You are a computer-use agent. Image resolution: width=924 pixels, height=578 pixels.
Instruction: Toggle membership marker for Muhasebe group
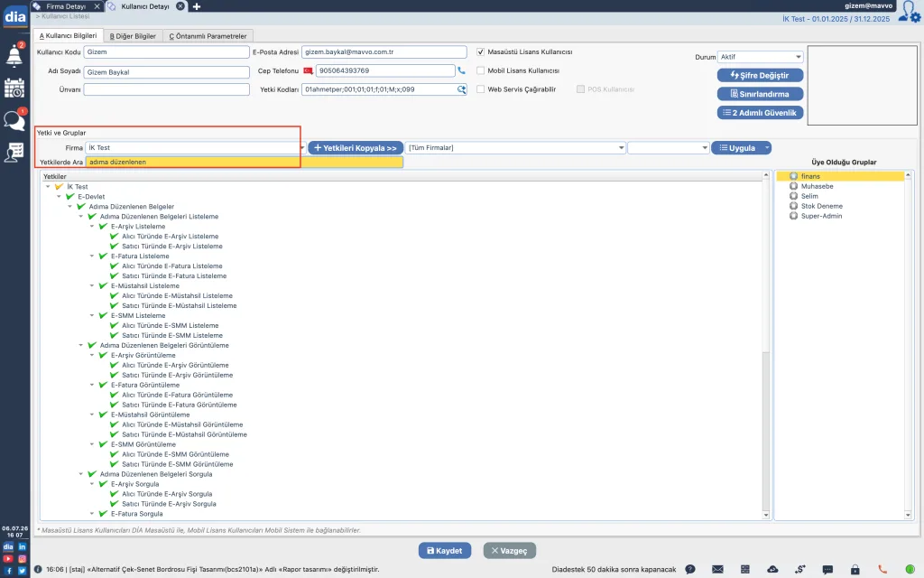pyautogui.click(x=793, y=186)
